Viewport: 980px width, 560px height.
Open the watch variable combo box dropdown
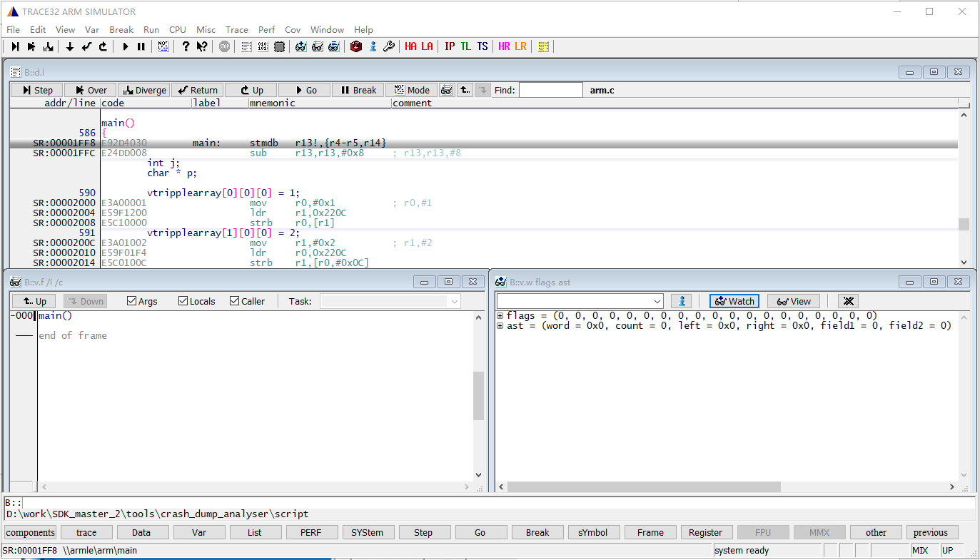(657, 301)
